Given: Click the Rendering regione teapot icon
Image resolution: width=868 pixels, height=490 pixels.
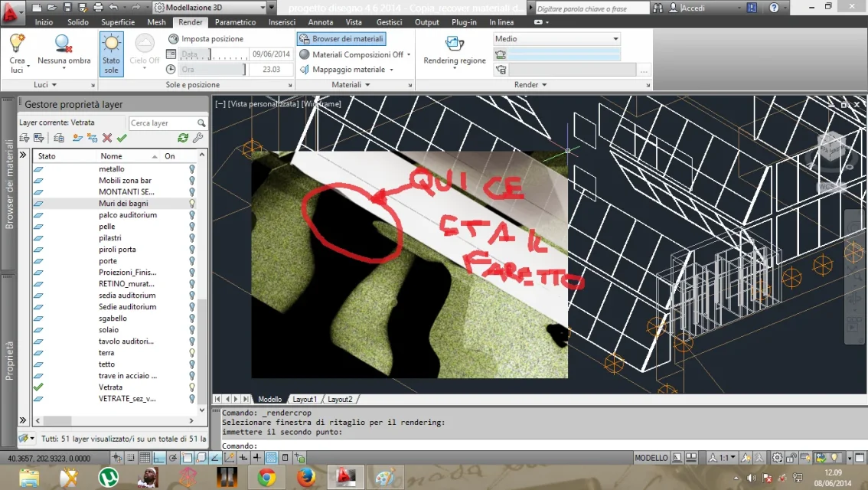Looking at the screenshot, I should pos(454,44).
